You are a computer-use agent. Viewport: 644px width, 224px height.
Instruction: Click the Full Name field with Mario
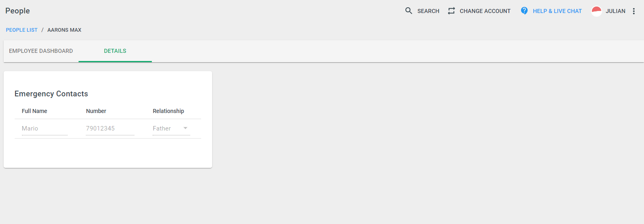coord(45,128)
